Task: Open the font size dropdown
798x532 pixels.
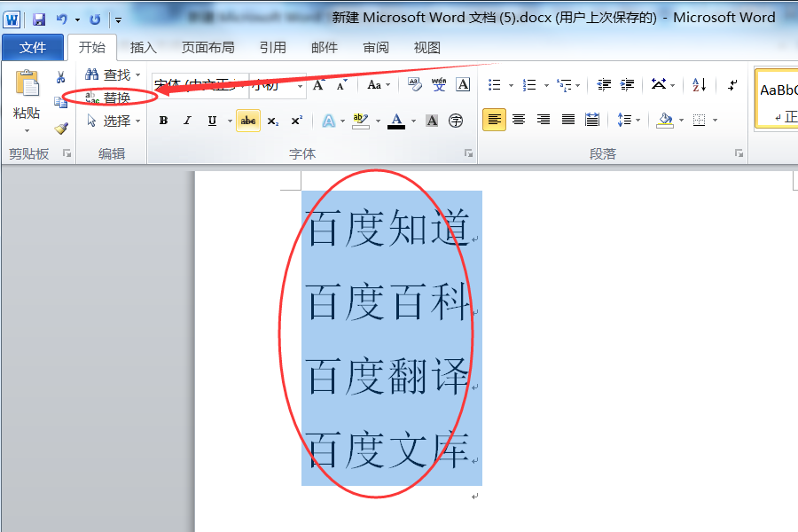Action: click(301, 86)
